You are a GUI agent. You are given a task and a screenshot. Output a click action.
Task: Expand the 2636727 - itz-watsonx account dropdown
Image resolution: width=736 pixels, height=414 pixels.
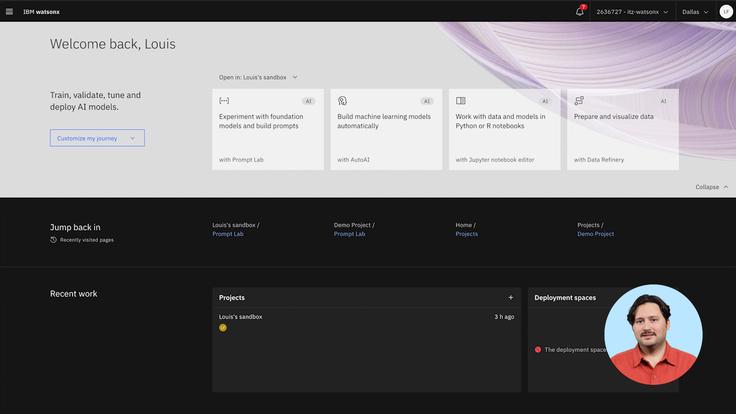pyautogui.click(x=632, y=12)
